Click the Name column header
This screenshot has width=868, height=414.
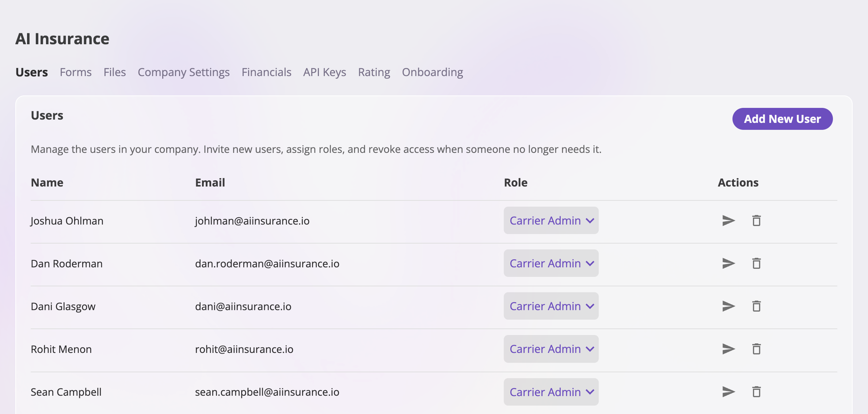(x=47, y=182)
